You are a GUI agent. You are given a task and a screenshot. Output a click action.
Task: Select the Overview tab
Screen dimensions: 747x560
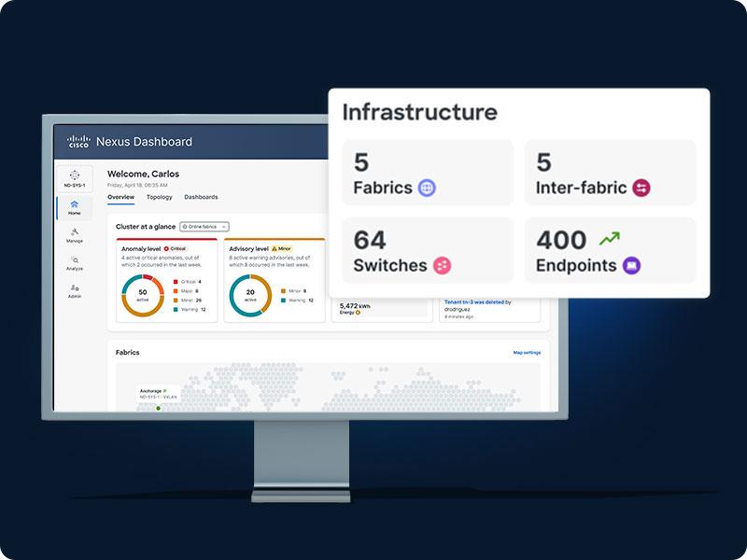click(120, 197)
